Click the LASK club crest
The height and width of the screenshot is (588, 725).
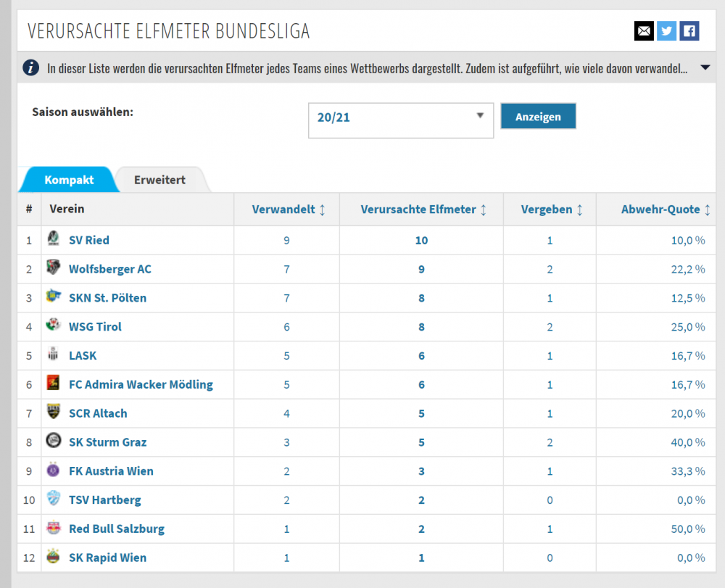click(x=53, y=354)
